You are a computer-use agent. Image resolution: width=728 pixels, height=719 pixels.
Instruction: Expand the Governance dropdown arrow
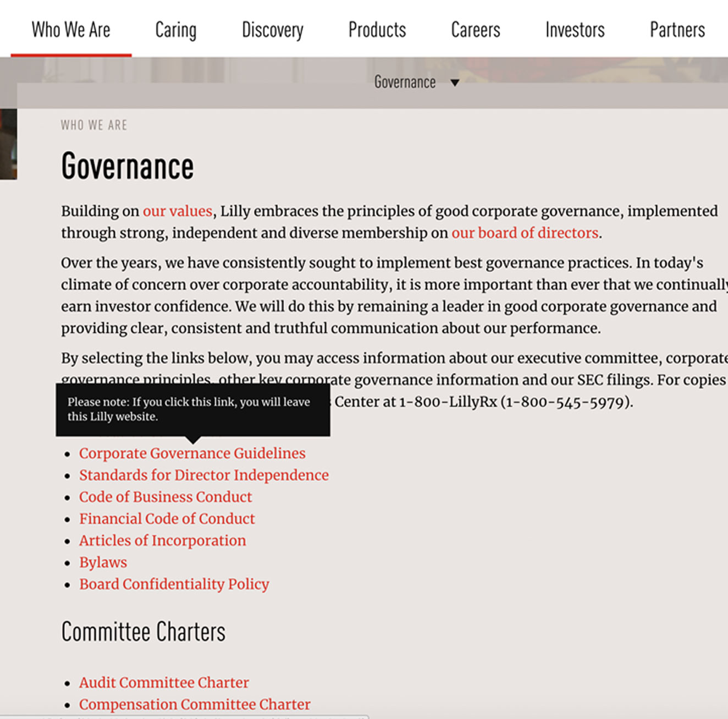pos(455,83)
